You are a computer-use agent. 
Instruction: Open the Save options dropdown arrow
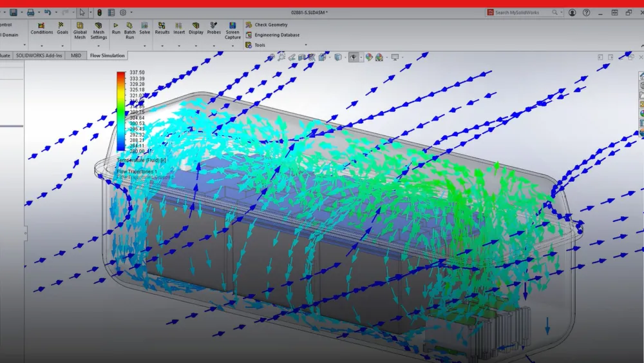click(21, 13)
